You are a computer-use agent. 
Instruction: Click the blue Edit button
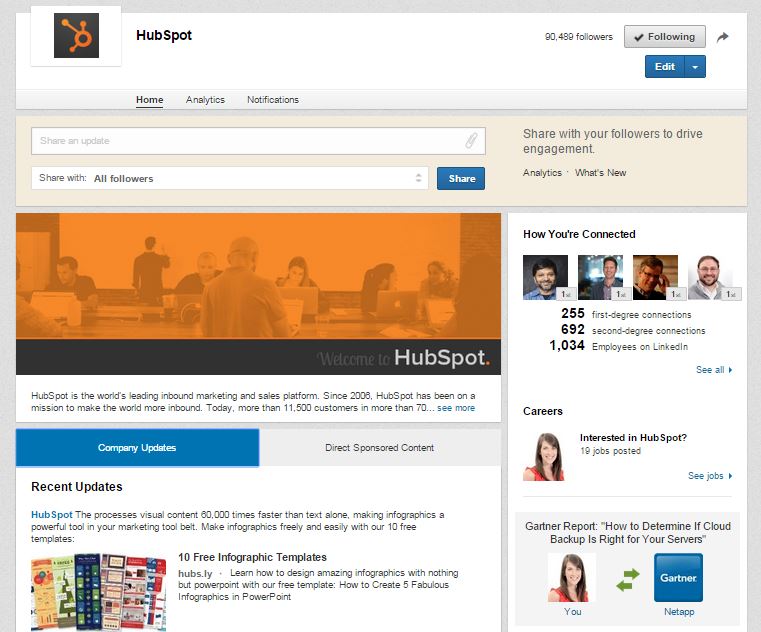coord(664,67)
